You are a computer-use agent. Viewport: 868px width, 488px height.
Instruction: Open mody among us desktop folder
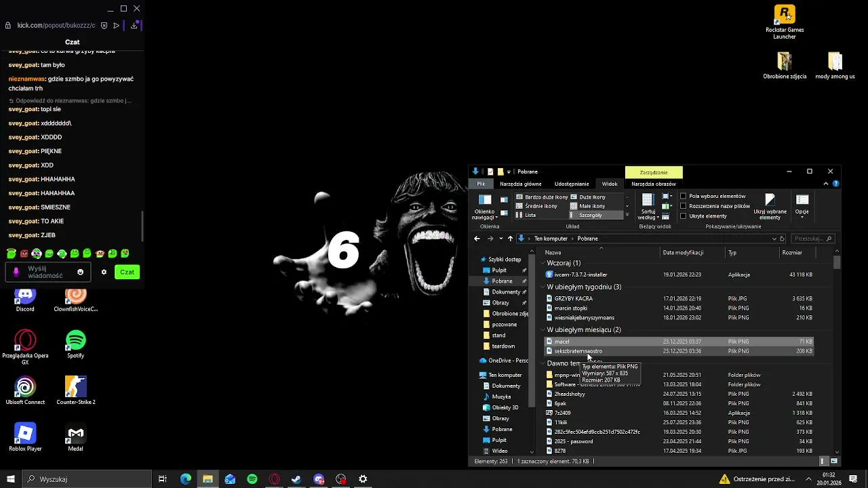835,66
